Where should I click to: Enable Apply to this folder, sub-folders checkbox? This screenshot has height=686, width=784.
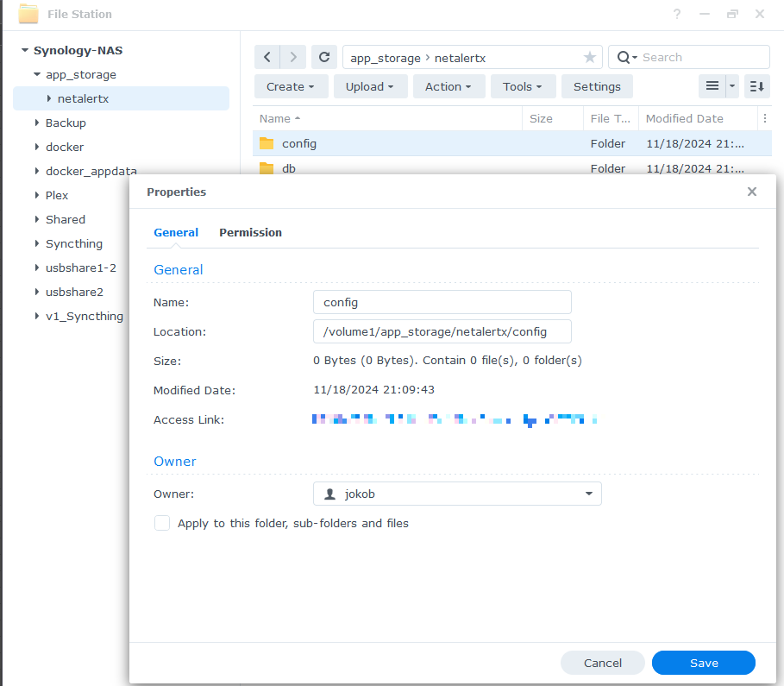[162, 523]
